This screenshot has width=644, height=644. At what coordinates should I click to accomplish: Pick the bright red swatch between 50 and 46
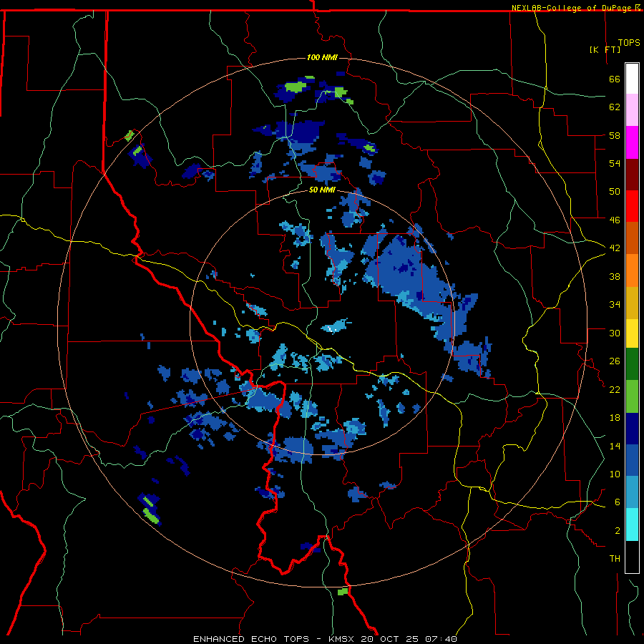pyautogui.click(x=632, y=206)
